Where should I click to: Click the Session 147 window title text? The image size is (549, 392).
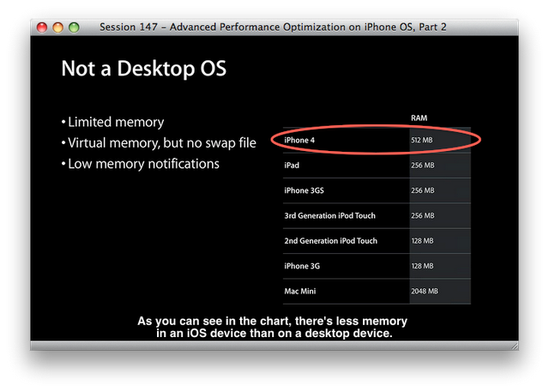click(x=273, y=27)
